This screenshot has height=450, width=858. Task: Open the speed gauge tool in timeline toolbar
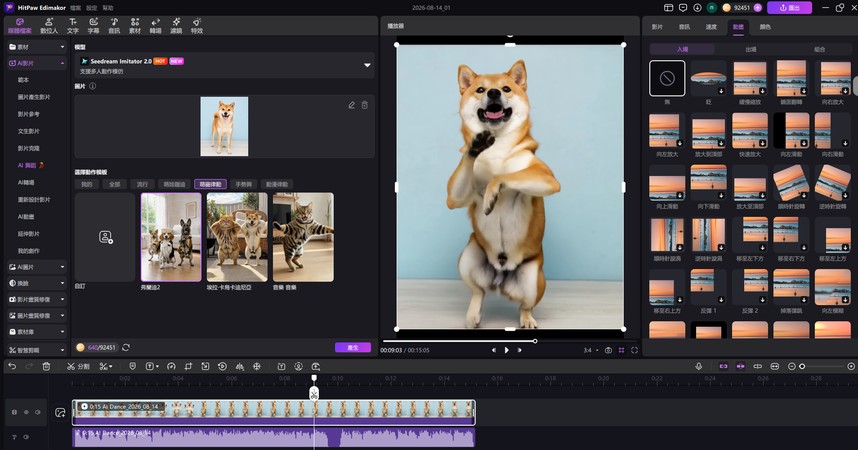tap(171, 366)
